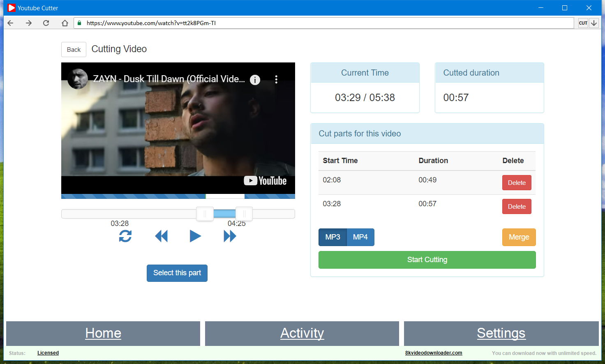Open the home page icon in toolbar

65,23
